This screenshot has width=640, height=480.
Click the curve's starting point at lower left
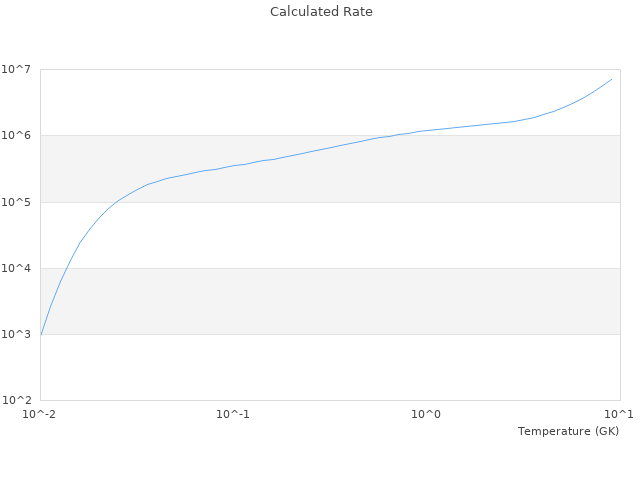[41, 334]
